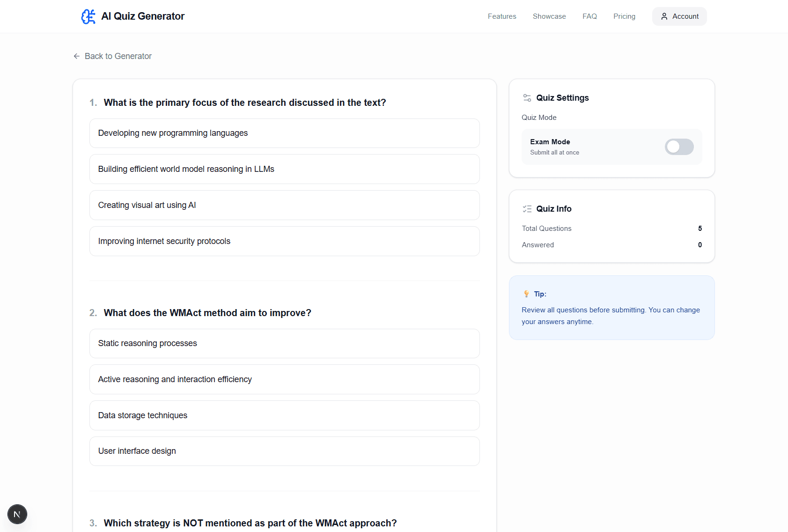The image size is (788, 532).
Task: Enable Exam Mode
Action: click(x=678, y=147)
